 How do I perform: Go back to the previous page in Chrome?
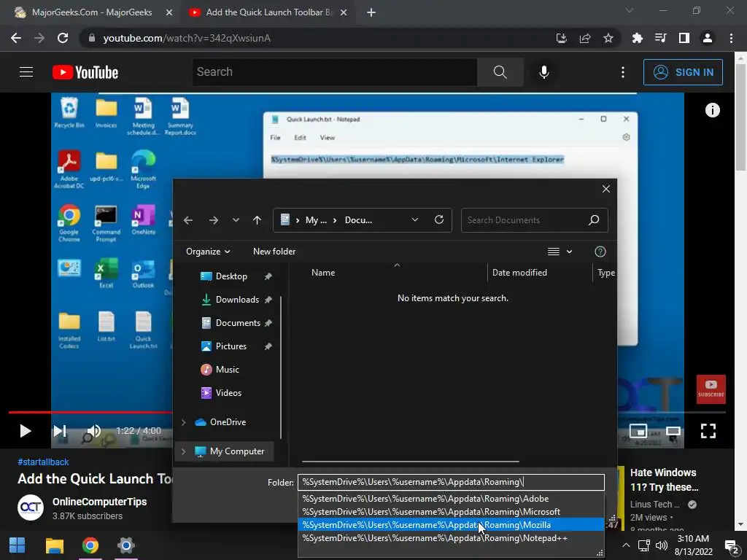tap(16, 38)
